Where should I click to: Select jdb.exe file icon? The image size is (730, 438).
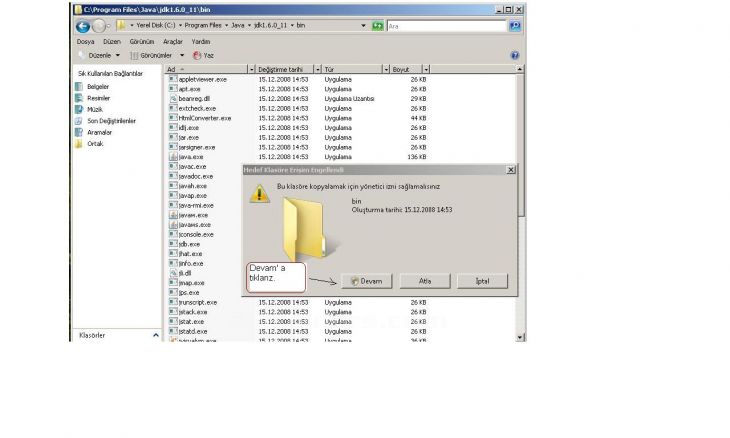(173, 244)
